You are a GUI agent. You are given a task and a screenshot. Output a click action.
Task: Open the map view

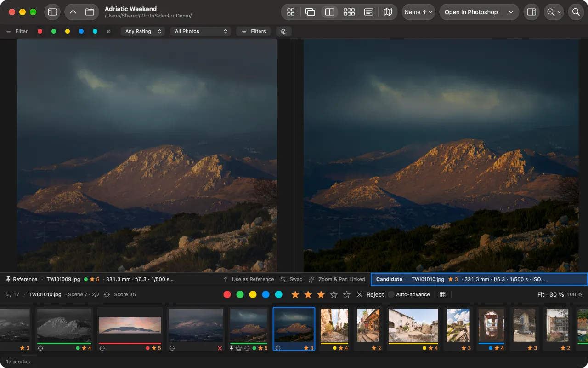pyautogui.click(x=388, y=12)
